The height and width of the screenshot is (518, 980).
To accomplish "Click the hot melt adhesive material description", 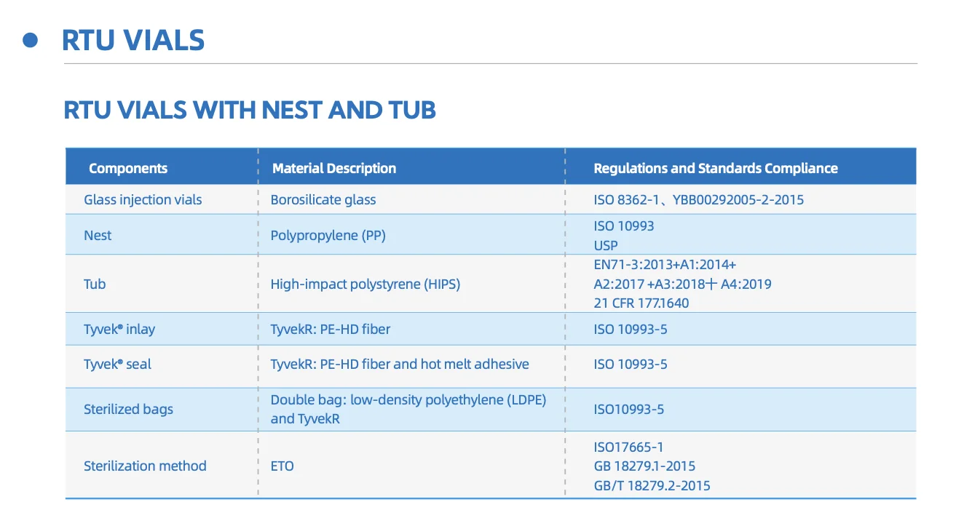I will click(x=400, y=364).
